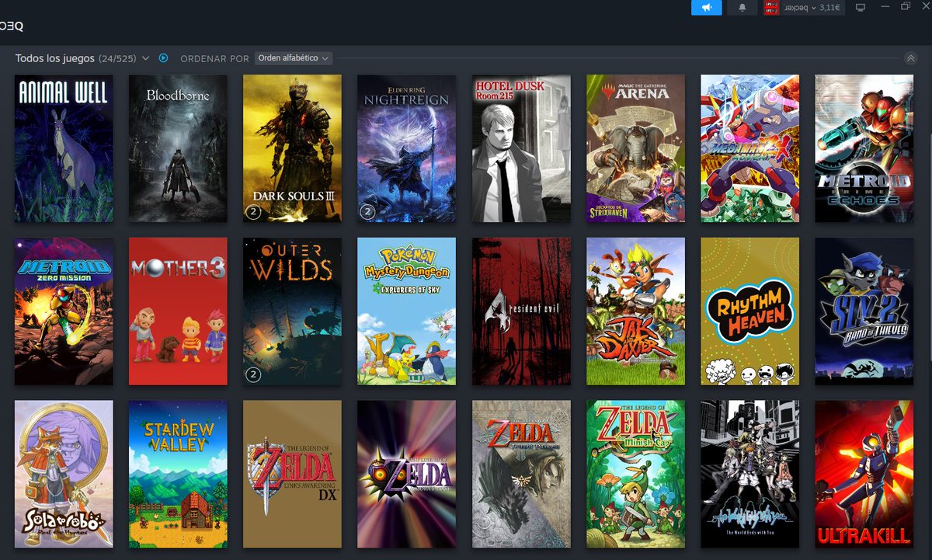Open the Orden alfabético sort dropdown

coord(294,58)
